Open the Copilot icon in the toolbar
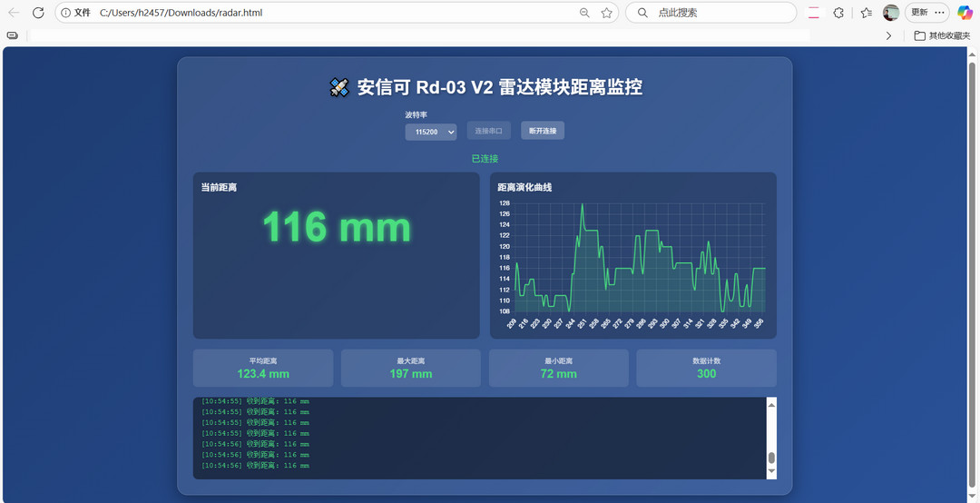 965,13
